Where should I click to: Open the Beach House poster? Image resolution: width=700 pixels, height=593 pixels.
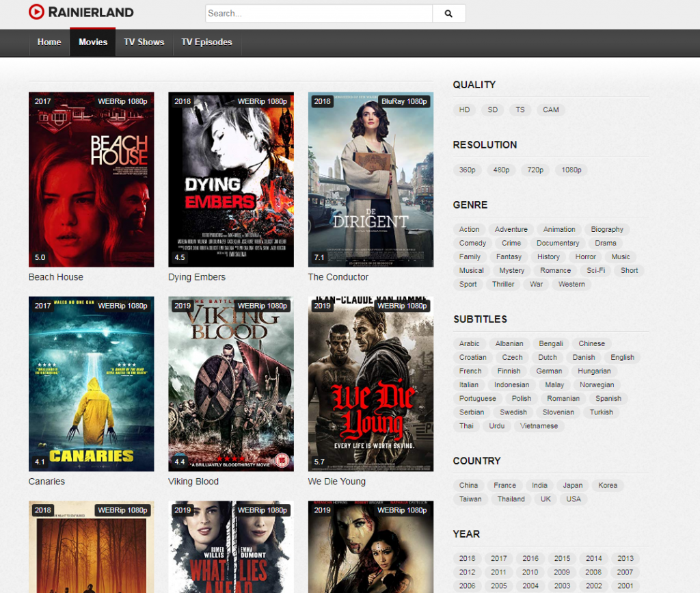coord(92,179)
